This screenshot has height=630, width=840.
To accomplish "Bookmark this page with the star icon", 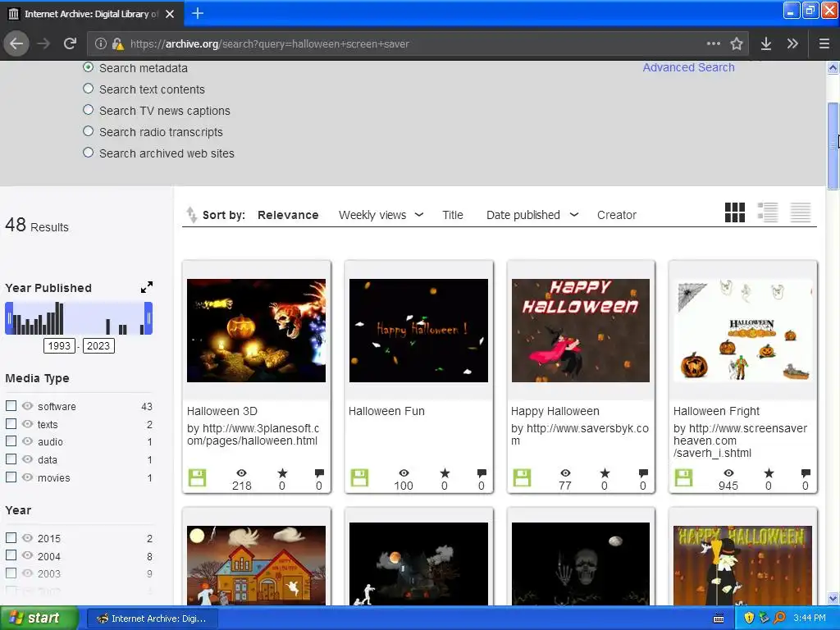I will pos(737,43).
